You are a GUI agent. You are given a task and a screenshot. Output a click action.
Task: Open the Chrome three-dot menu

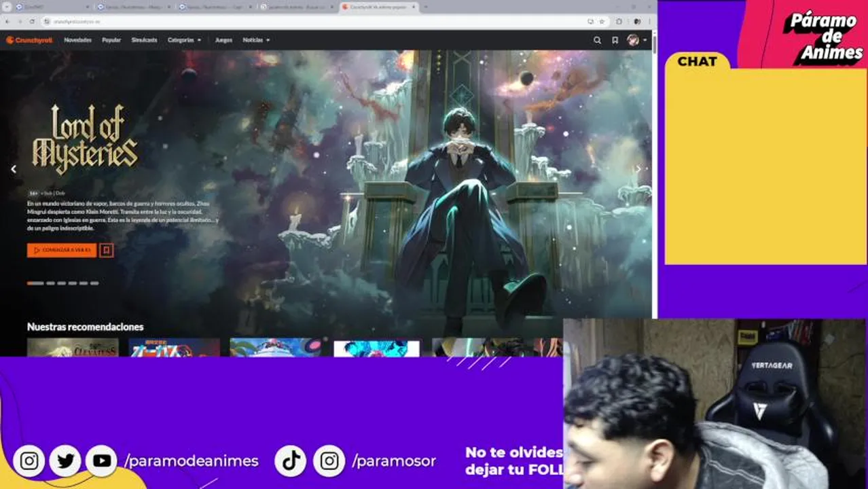[649, 22]
